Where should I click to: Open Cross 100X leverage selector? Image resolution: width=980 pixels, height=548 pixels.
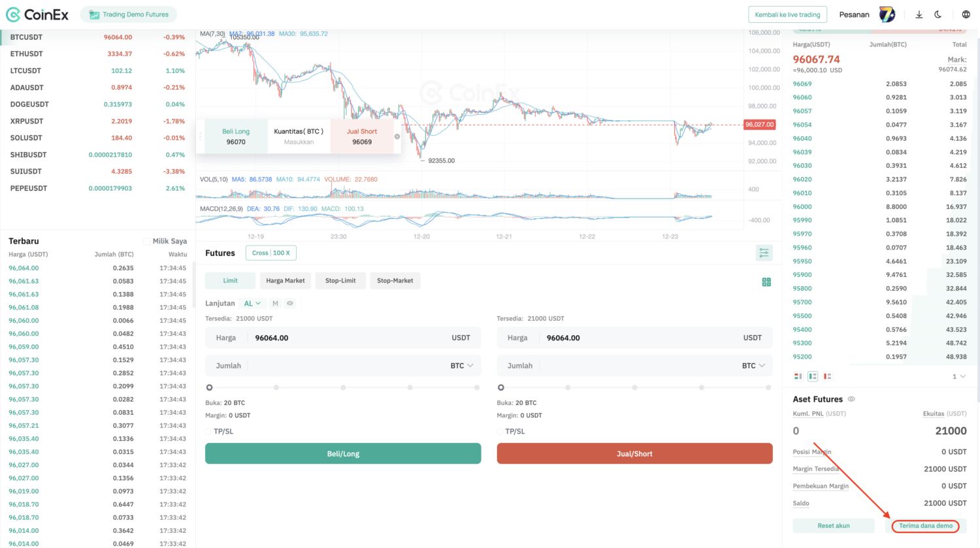pyautogui.click(x=271, y=253)
